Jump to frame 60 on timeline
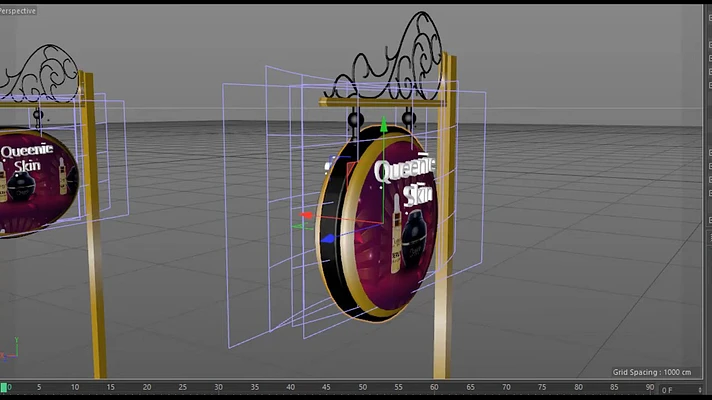Viewport: 712px width, 400px height. point(434,387)
